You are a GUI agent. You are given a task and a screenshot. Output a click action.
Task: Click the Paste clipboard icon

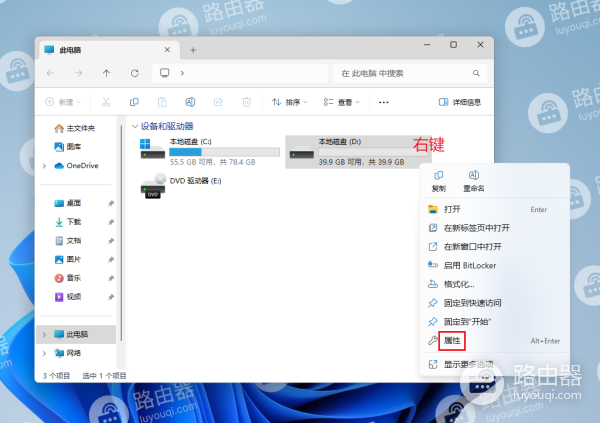point(162,102)
